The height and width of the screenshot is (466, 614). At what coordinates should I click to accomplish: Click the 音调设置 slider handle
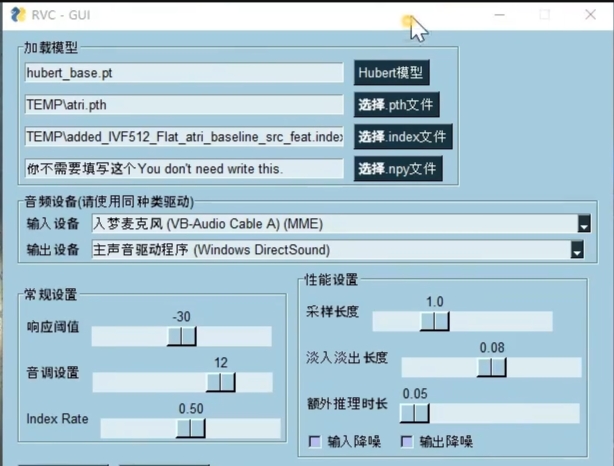221,382
